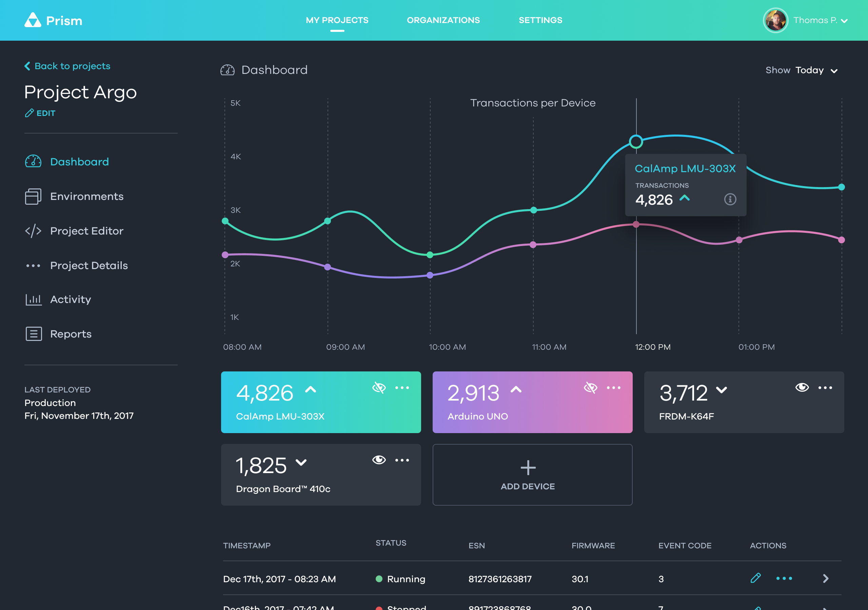
Task: Open Thomas P. profile avatar
Action: 775,20
